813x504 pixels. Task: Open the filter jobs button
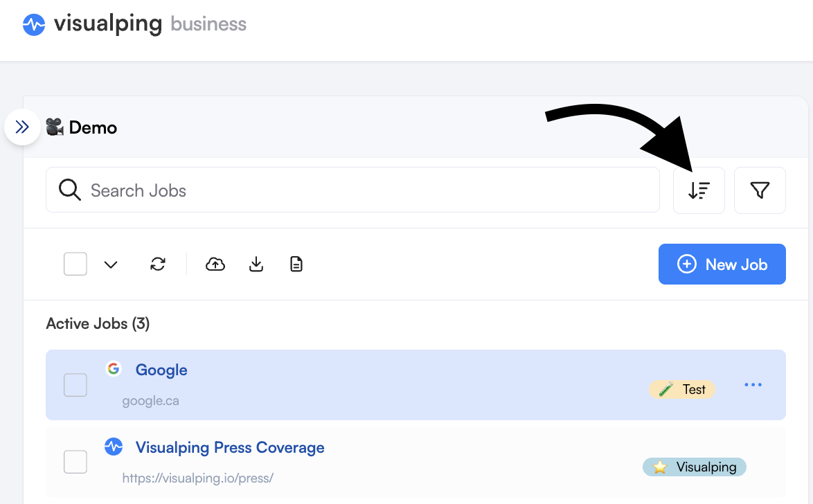(760, 190)
